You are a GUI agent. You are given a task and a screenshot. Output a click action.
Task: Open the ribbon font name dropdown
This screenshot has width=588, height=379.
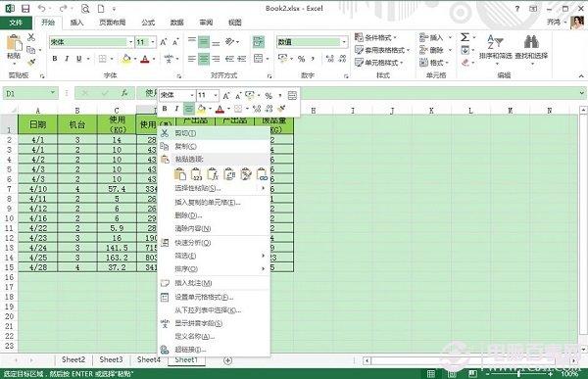(x=131, y=42)
